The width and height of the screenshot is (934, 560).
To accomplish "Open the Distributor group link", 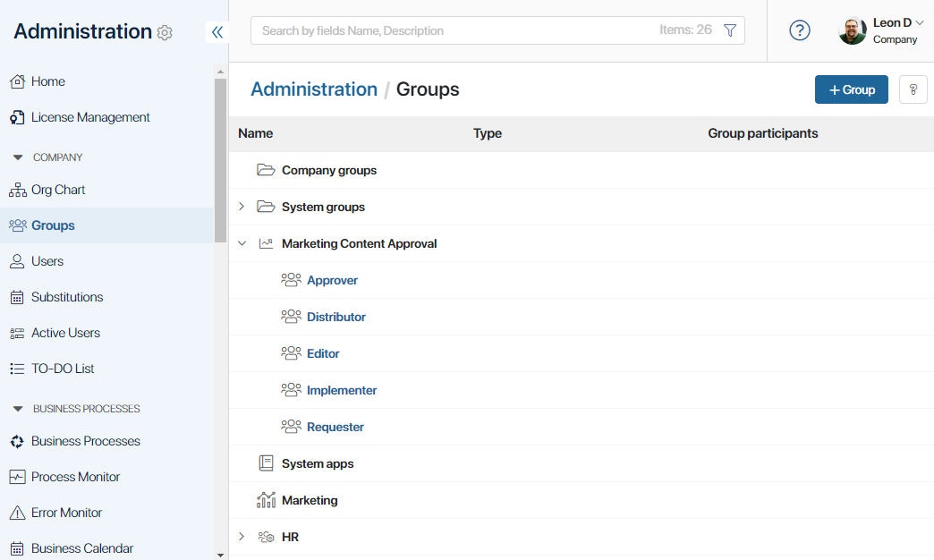I will pos(336,317).
